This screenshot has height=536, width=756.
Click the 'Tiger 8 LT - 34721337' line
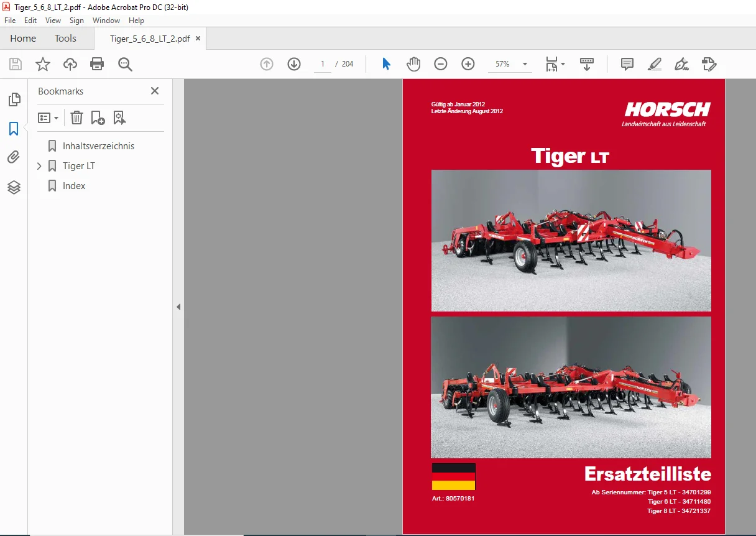(x=679, y=511)
